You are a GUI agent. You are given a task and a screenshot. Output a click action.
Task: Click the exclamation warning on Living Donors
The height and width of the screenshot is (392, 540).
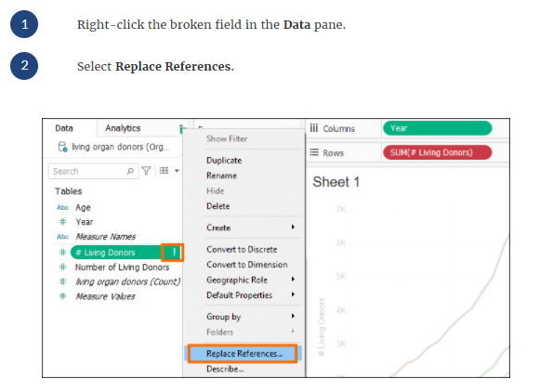click(x=174, y=253)
